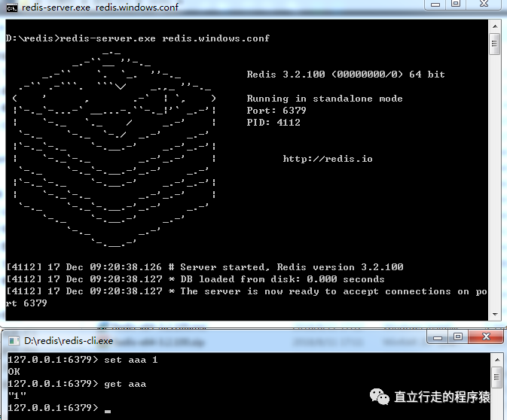The width and height of the screenshot is (507, 420).
Task: Maximize the redis-server.exe window
Action: 456,5
